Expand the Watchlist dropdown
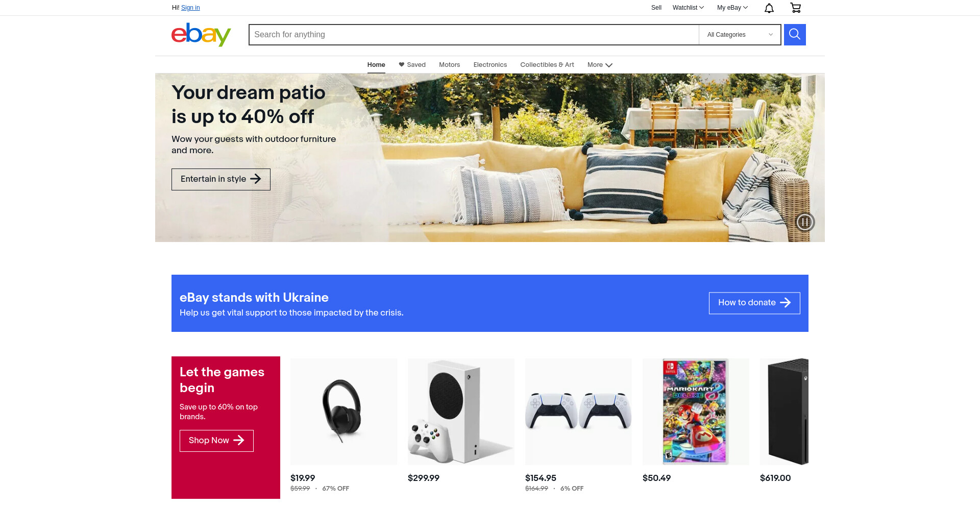980x531 pixels. 688,8
